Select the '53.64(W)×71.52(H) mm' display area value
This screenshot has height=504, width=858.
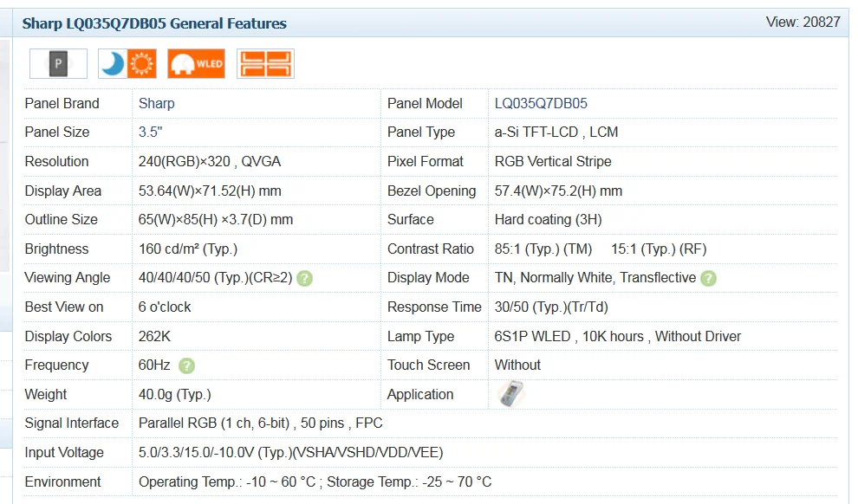210,191
